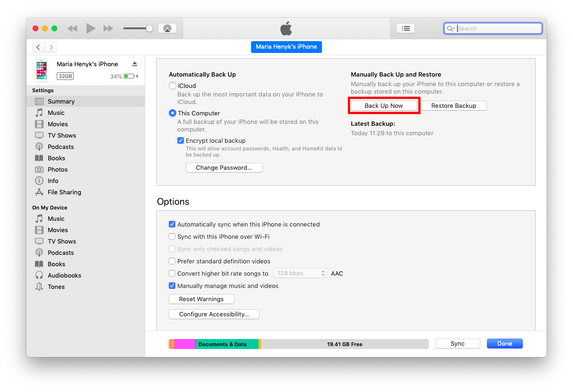Viewport: 573px width, 392px height.
Task: Open the 128 kbps bit rate dropdown
Action: (300, 273)
